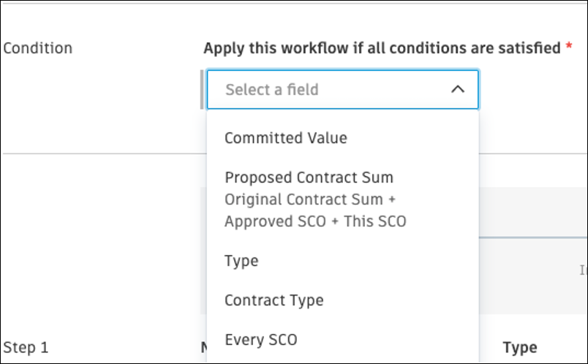588x364 pixels.
Task: Click the 'Select a field' combo box
Action: tap(342, 90)
